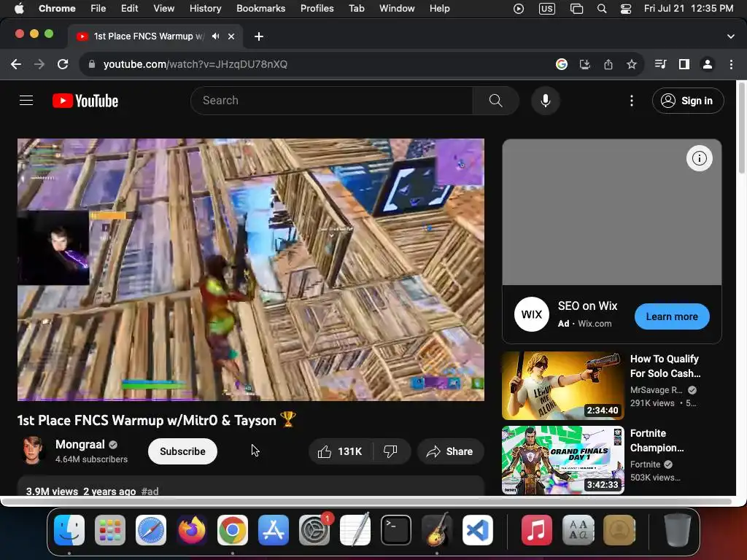The height and width of the screenshot is (560, 747).
Task: Open Music app from the Dock
Action: 536,530
